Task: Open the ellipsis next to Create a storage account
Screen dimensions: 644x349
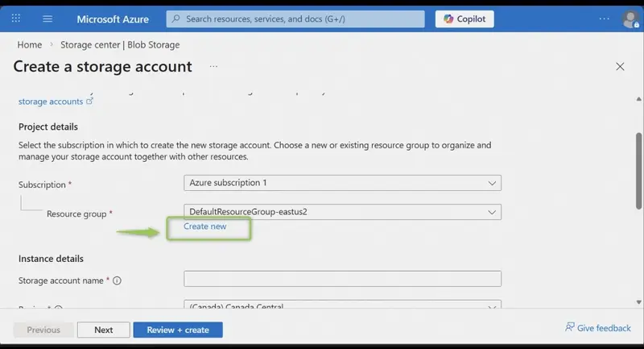Action: click(x=213, y=66)
